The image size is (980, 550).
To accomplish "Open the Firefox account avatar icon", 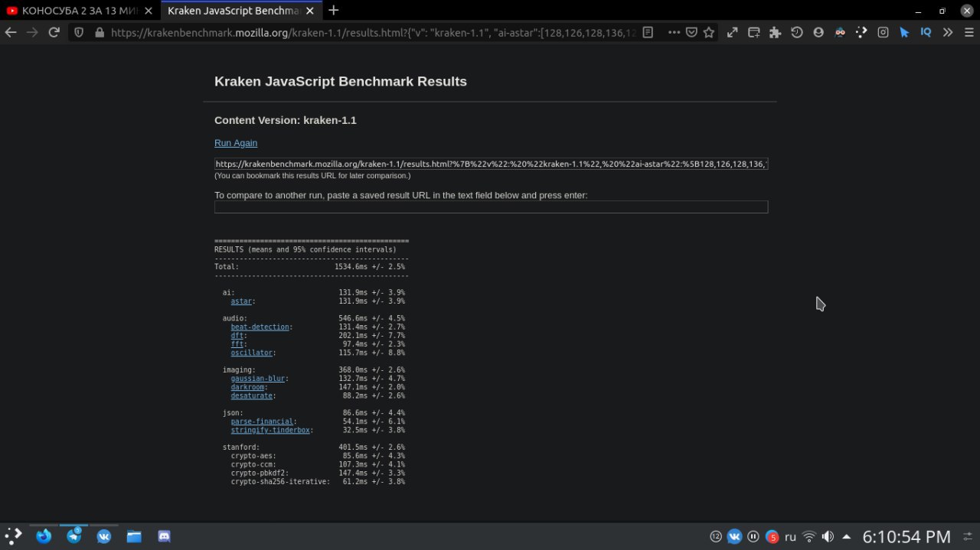I will [x=818, y=33].
